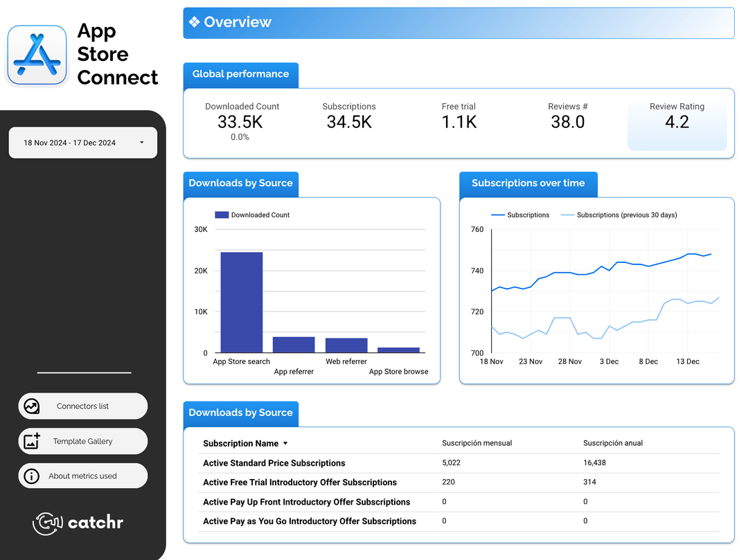Click the App Store Connect app icon
Viewport: 748px width, 560px height.
(35, 54)
